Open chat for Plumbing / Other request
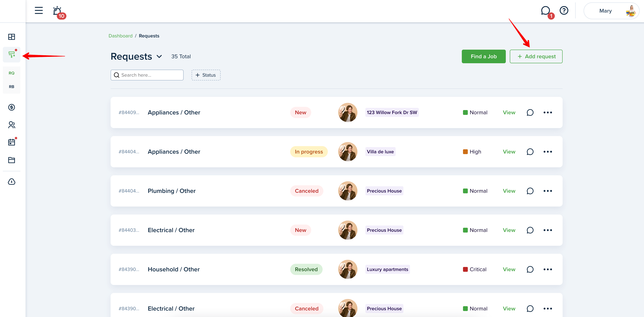Image resolution: width=644 pixels, height=317 pixels. click(530, 191)
